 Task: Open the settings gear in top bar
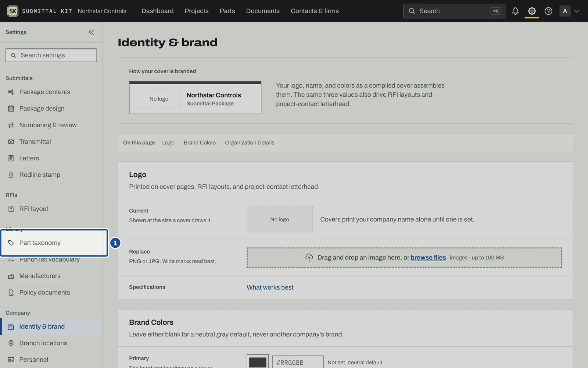click(x=532, y=11)
